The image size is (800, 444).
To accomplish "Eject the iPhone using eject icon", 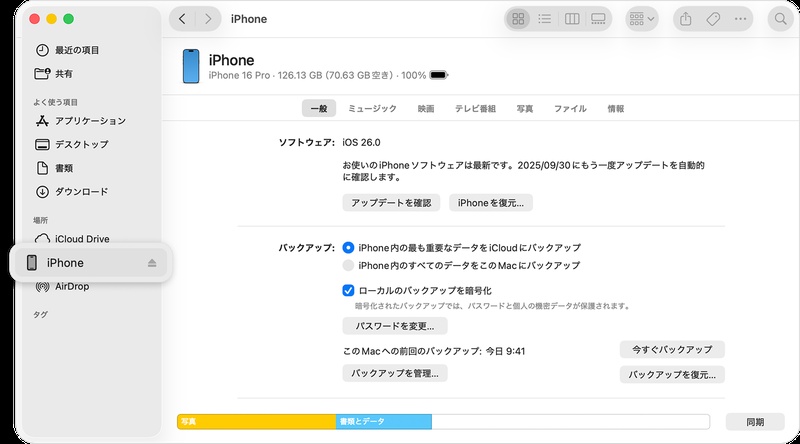I will click(x=152, y=263).
